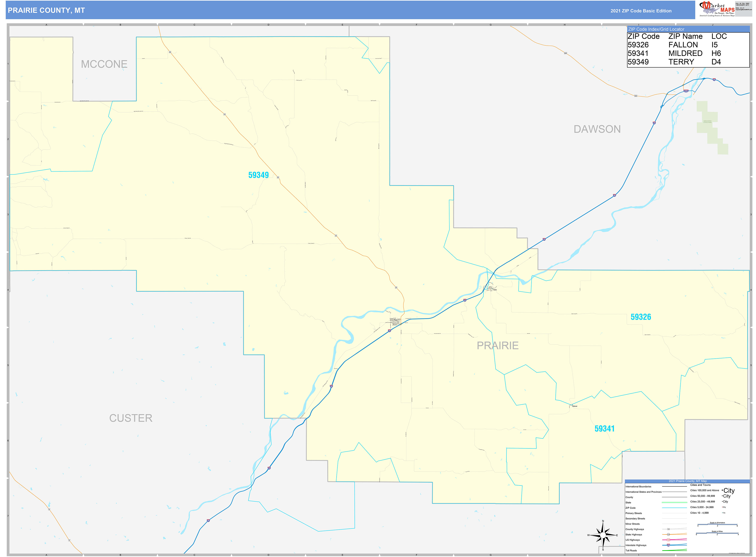Click ZIP code 59349 in the index table

[638, 62]
